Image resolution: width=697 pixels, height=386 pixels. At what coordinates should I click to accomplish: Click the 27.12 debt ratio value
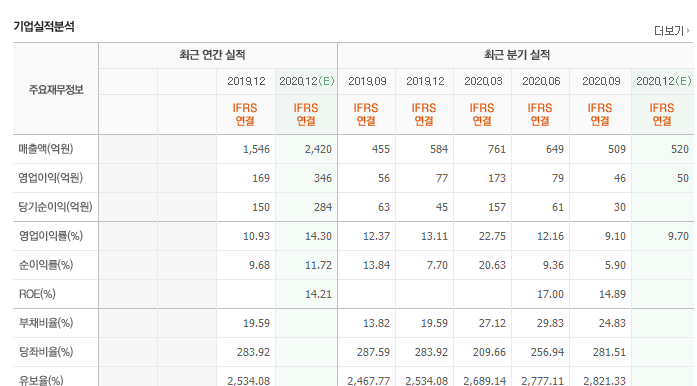493,323
